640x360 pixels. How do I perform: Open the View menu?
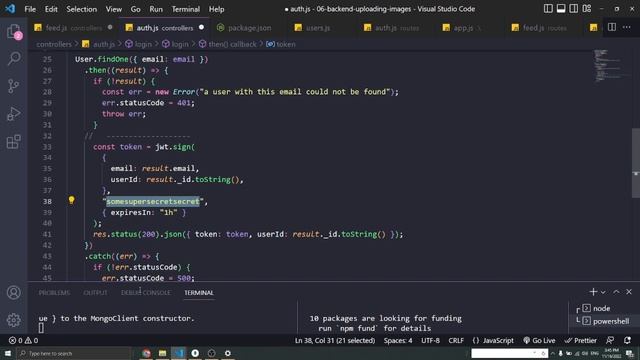(x=113, y=9)
